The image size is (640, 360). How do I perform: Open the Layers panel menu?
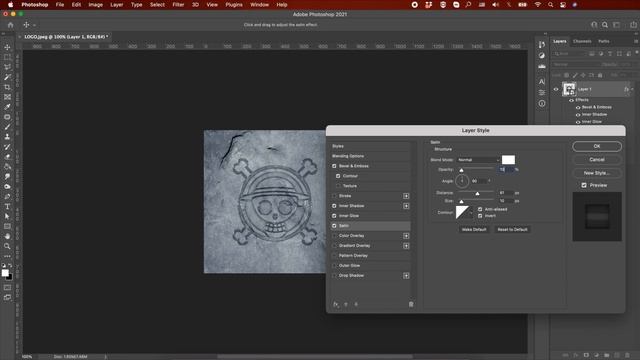point(636,41)
